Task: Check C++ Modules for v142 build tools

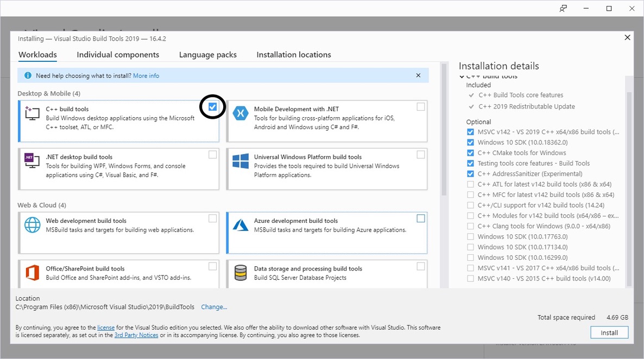Action: pos(470,216)
